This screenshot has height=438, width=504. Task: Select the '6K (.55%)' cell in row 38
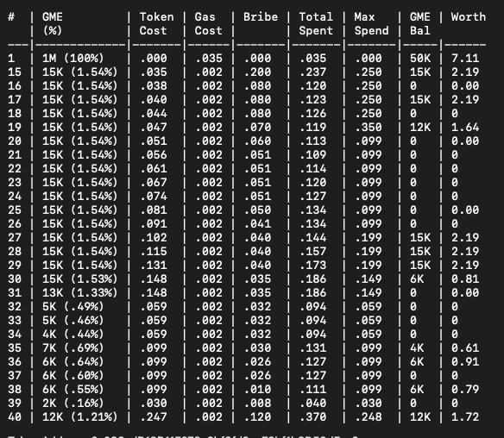(73, 390)
